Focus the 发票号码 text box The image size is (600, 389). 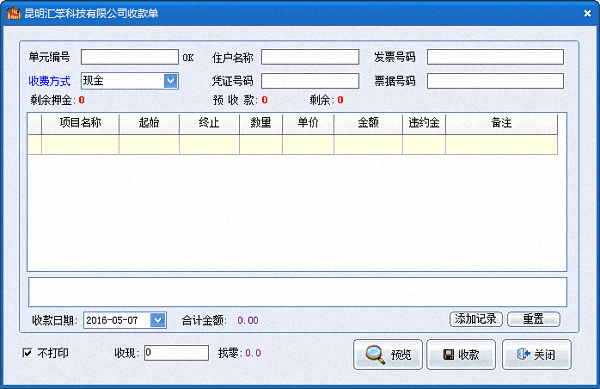[495, 57]
